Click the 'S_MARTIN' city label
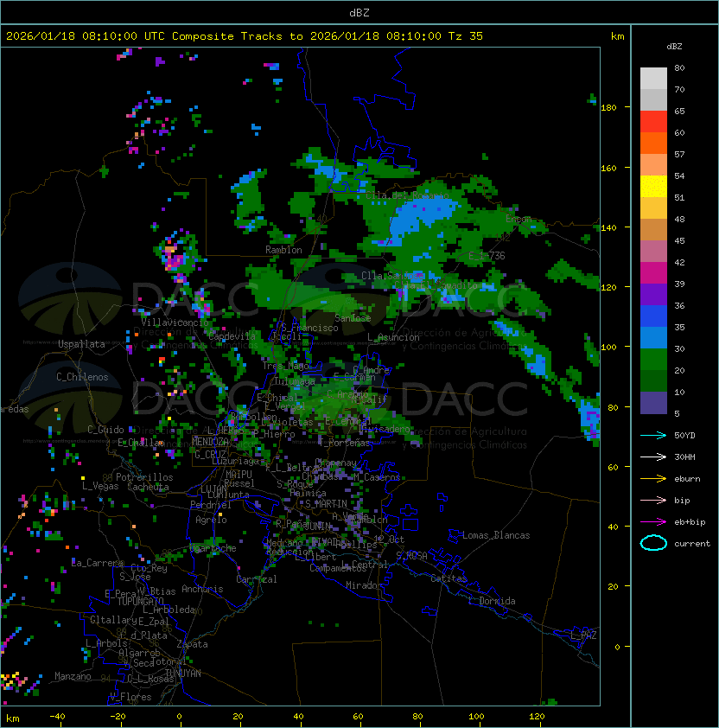The width and height of the screenshot is (719, 728). (326, 503)
